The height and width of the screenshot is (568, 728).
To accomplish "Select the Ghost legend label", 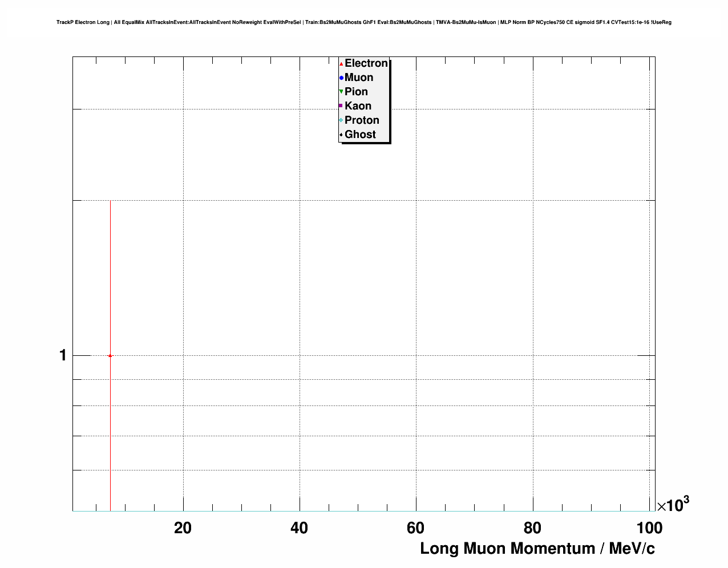I will [x=360, y=135].
